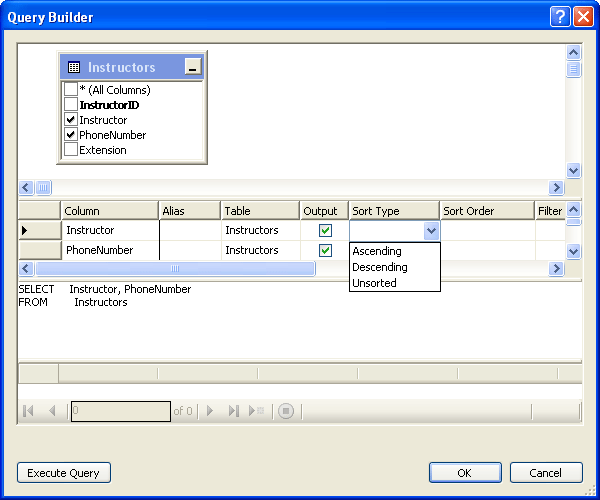
Task: Pick Unsorted from the sort options
Action: pos(375,283)
